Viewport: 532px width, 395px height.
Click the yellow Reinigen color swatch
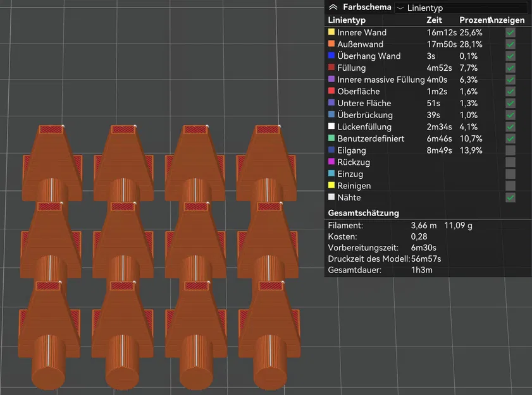331,185
